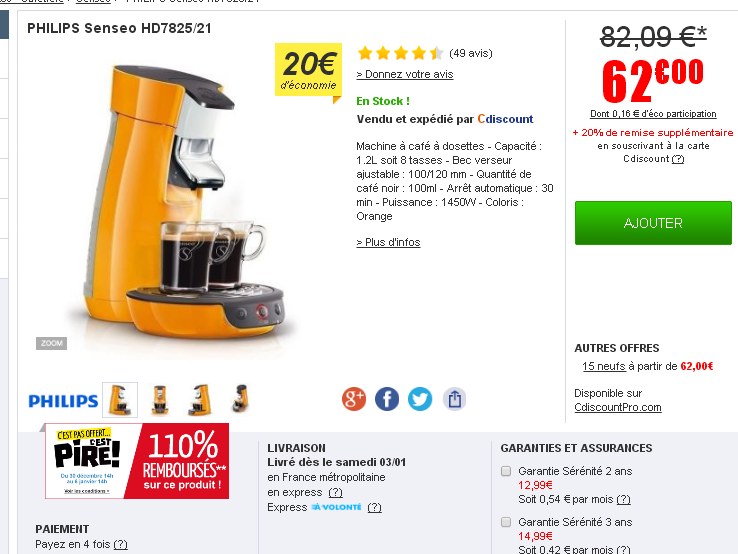Viewport: 738px width, 554px height.
Task: Click the ZOOM button on image
Action: pyautogui.click(x=52, y=343)
